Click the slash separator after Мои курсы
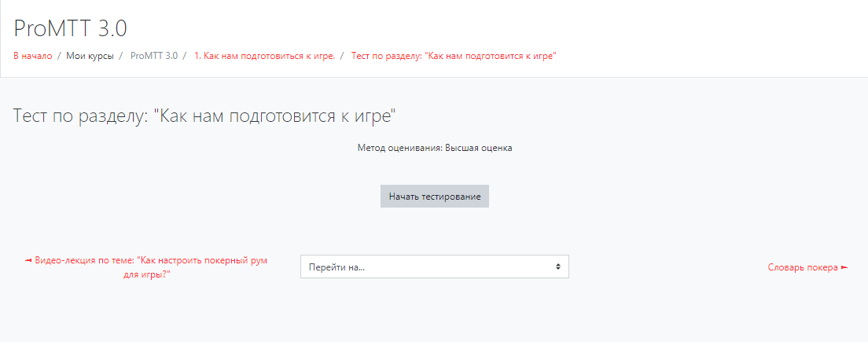Image resolution: width=868 pixels, height=342 pixels. coord(121,56)
